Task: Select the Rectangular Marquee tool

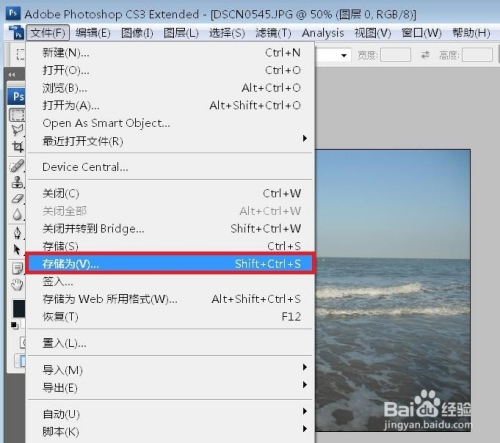Action: click(x=17, y=115)
